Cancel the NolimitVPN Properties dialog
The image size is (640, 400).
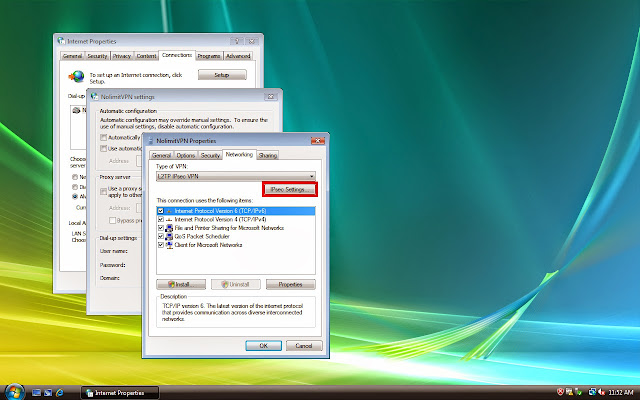click(x=304, y=346)
